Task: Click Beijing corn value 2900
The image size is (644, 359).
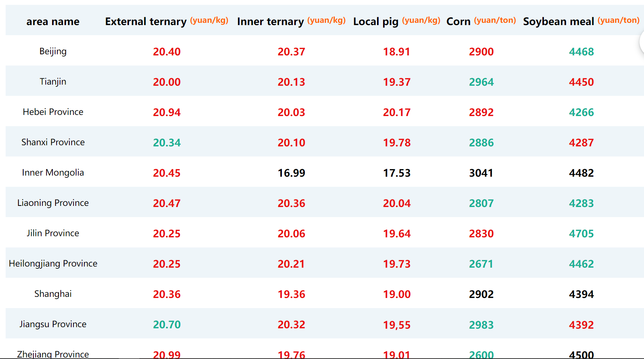Action: point(481,52)
